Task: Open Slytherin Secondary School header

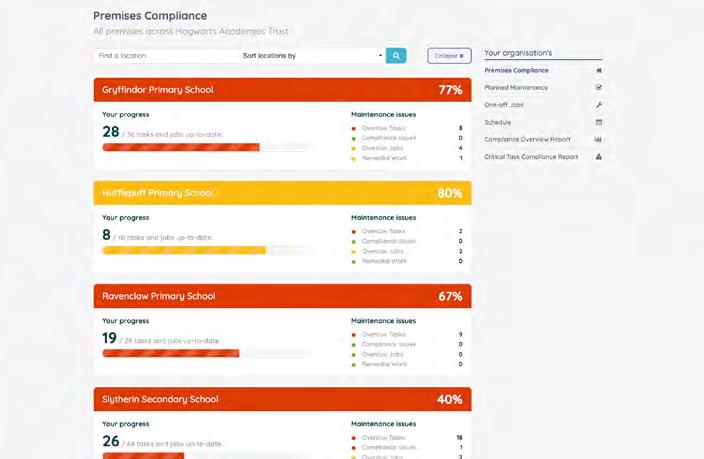Action: (282, 399)
